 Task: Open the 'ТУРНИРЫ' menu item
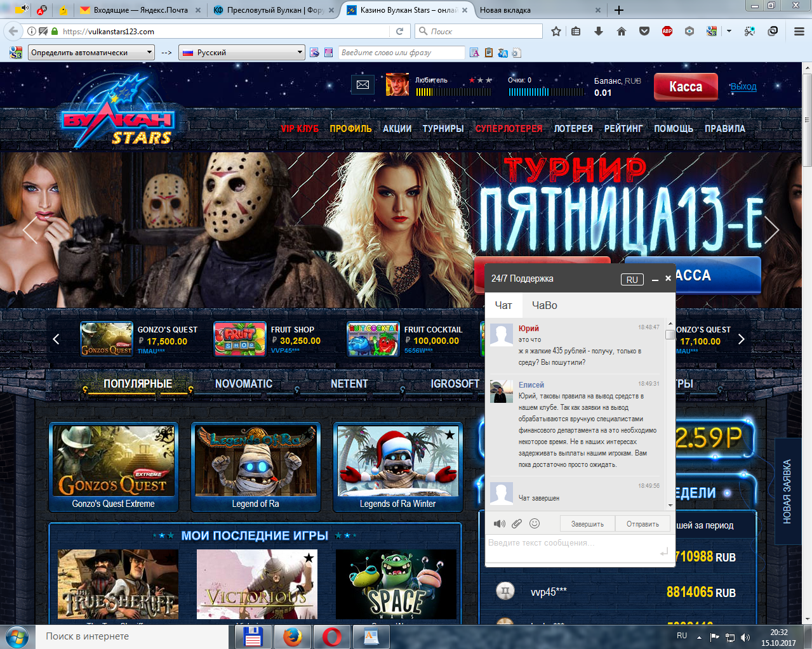tap(443, 129)
